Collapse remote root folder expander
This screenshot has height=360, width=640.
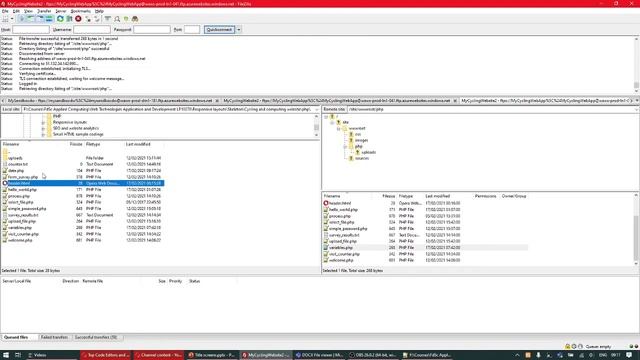coord(326,117)
